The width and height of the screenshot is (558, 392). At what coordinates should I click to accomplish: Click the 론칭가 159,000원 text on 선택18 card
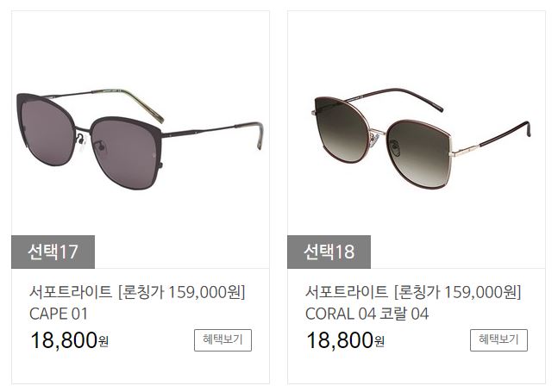pyautogui.click(x=457, y=292)
